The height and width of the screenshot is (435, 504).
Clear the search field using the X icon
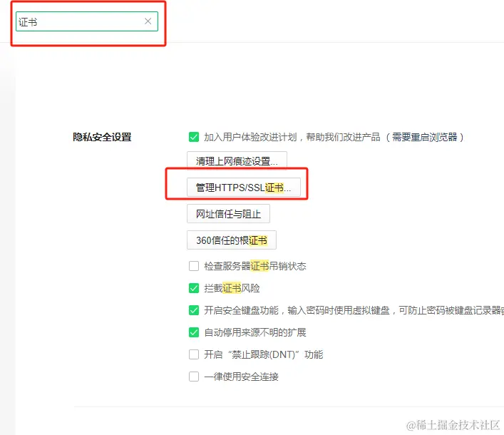pos(148,21)
